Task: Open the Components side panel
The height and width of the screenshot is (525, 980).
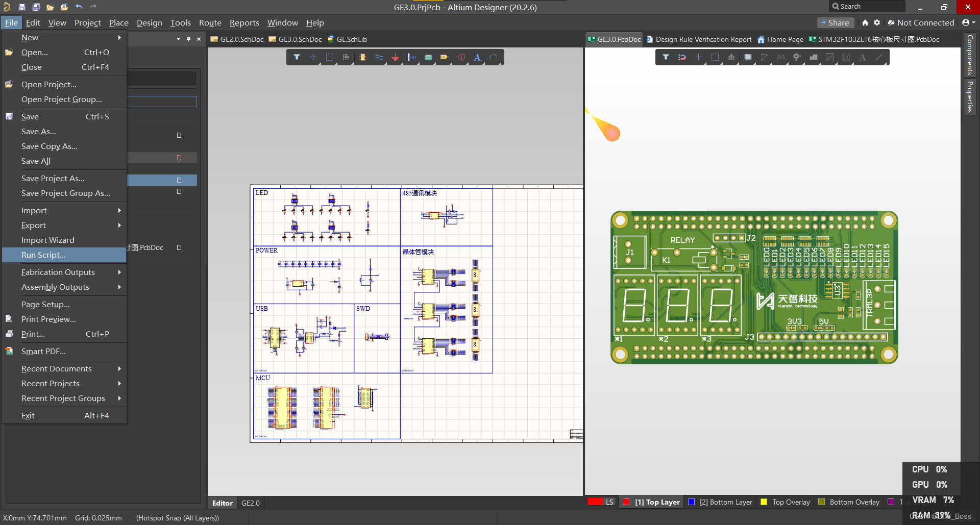Action: pyautogui.click(x=969, y=55)
